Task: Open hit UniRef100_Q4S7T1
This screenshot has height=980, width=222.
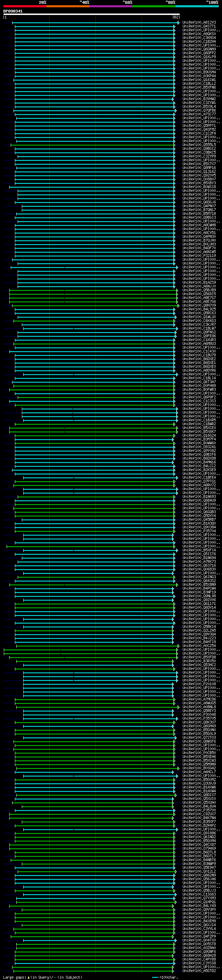Action: [199, 26]
